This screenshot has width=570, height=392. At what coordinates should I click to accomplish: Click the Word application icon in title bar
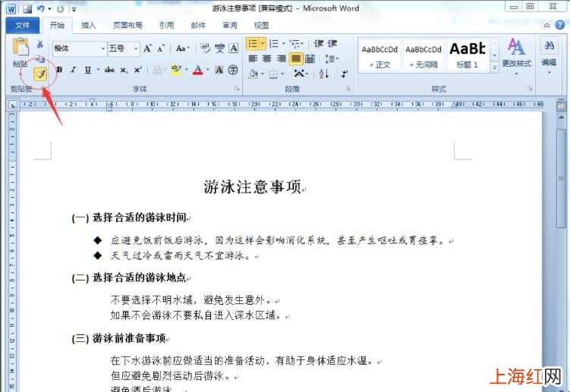point(11,9)
